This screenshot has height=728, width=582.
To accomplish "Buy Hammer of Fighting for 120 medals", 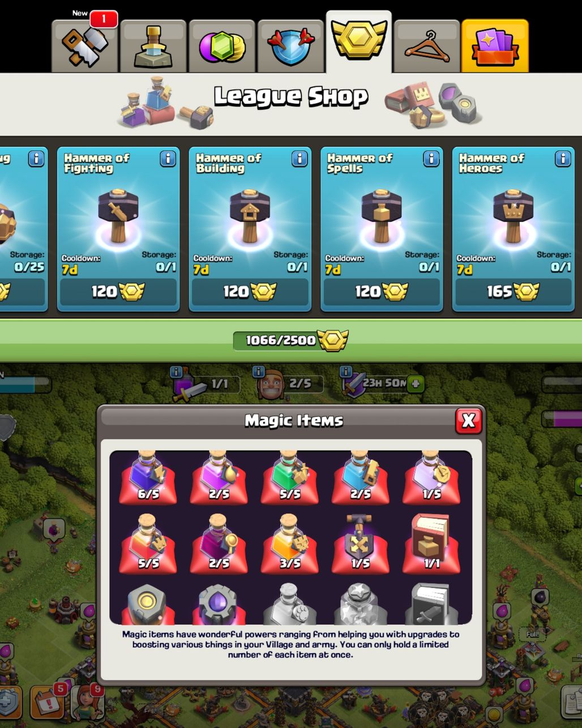I will coord(118,292).
